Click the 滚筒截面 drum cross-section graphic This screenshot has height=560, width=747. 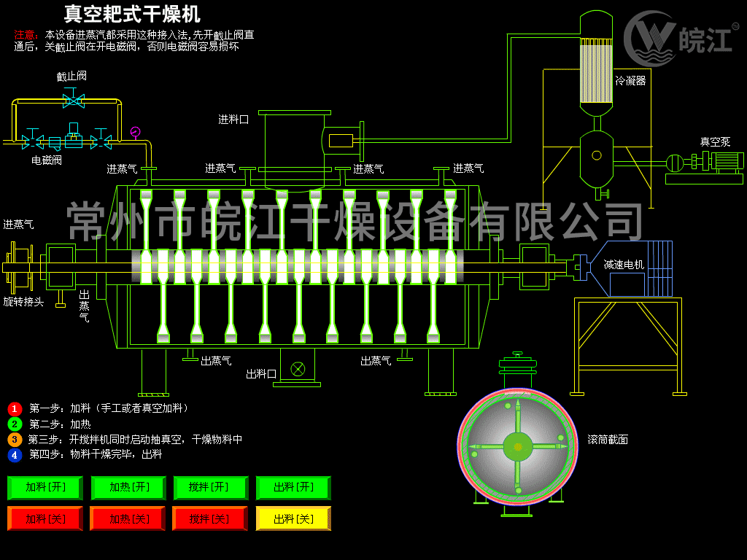tap(518, 447)
